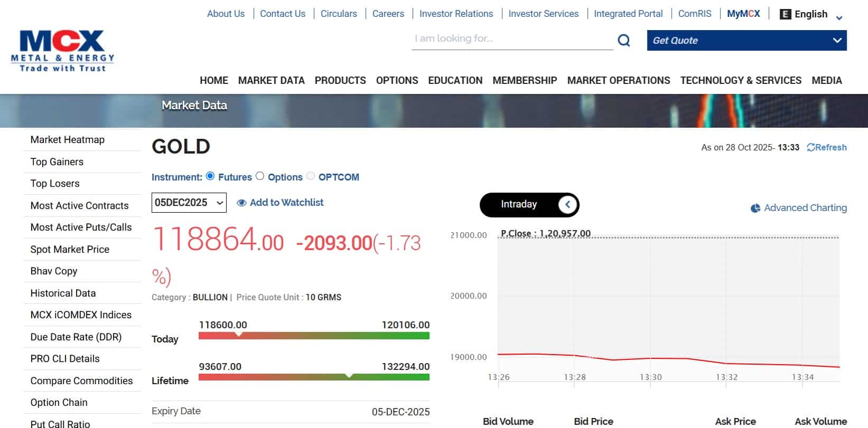Click the -2093.00 price change value
Viewport: 868px width, 428px height.
pos(334,243)
